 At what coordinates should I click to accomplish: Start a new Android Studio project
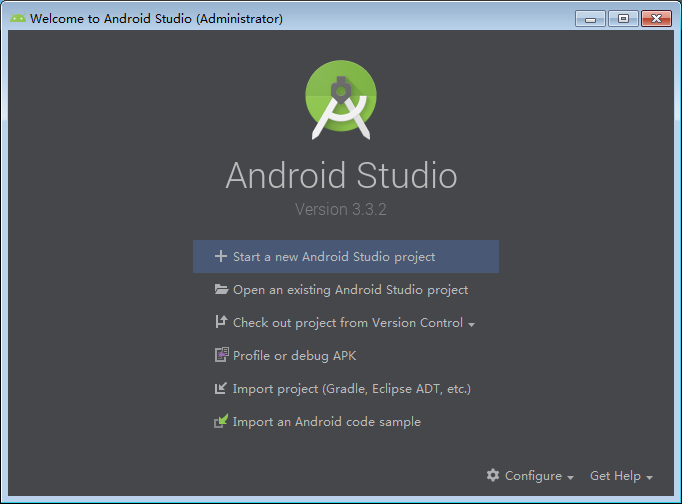pos(346,257)
